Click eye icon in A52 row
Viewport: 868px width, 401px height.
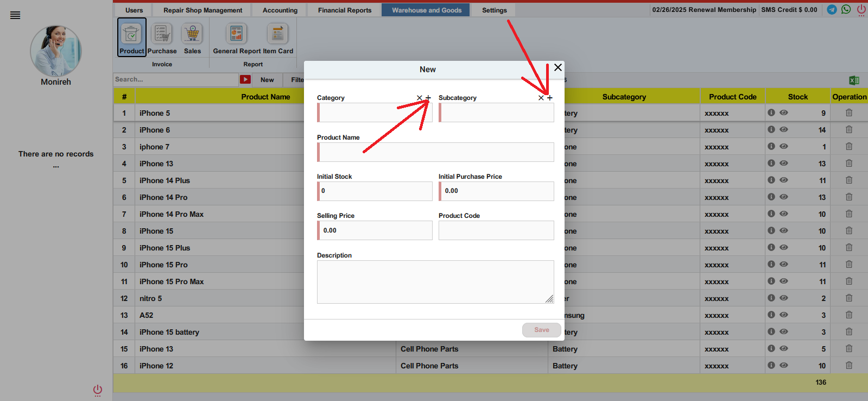pos(784,315)
